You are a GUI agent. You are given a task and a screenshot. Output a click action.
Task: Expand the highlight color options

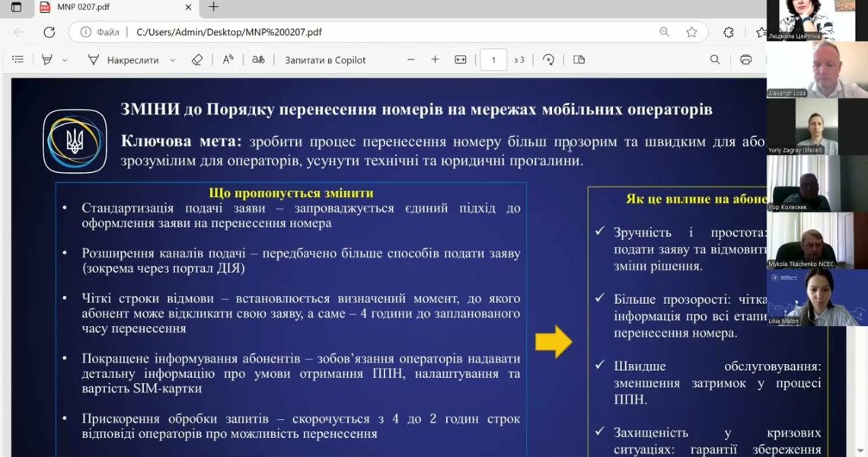tap(65, 60)
